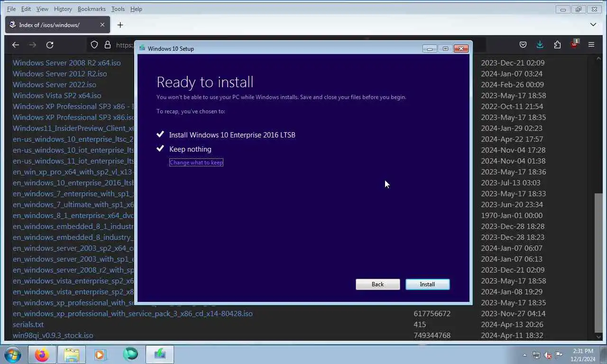Click the file size '617756672'
Screen dimensions: 607x364
[432, 313]
